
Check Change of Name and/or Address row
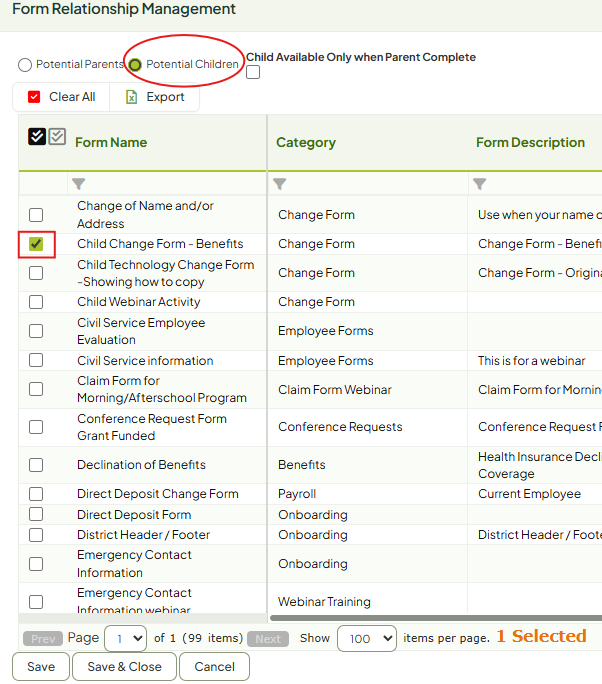[36, 215]
